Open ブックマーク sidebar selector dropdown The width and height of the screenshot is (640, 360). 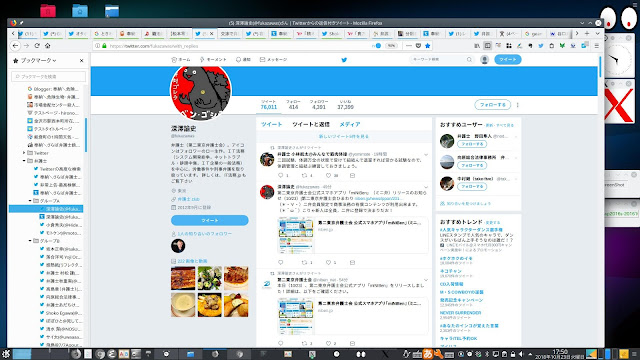(x=38, y=60)
